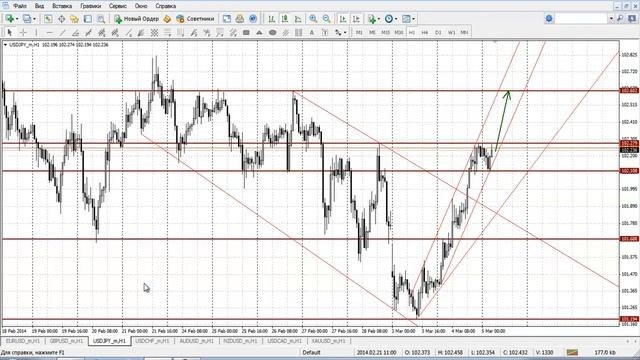The height and width of the screenshot is (360, 640).
Task: Open the Файл menu
Action: [x=20, y=6]
